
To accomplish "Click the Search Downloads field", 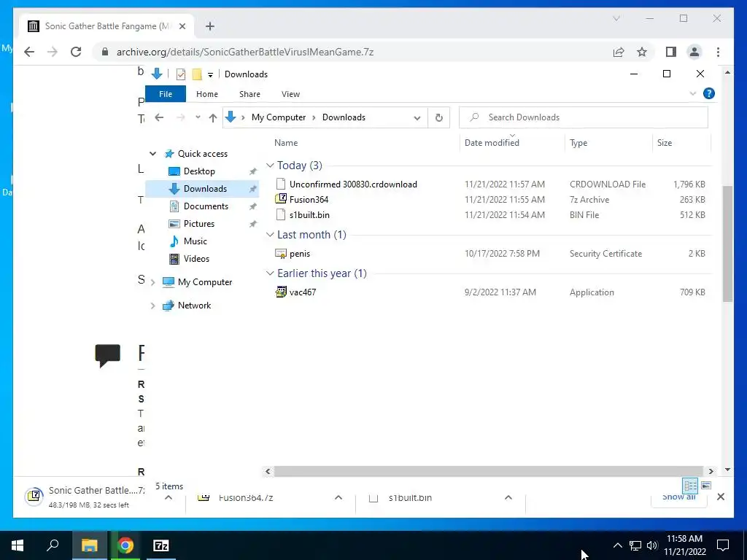I will 583,117.
